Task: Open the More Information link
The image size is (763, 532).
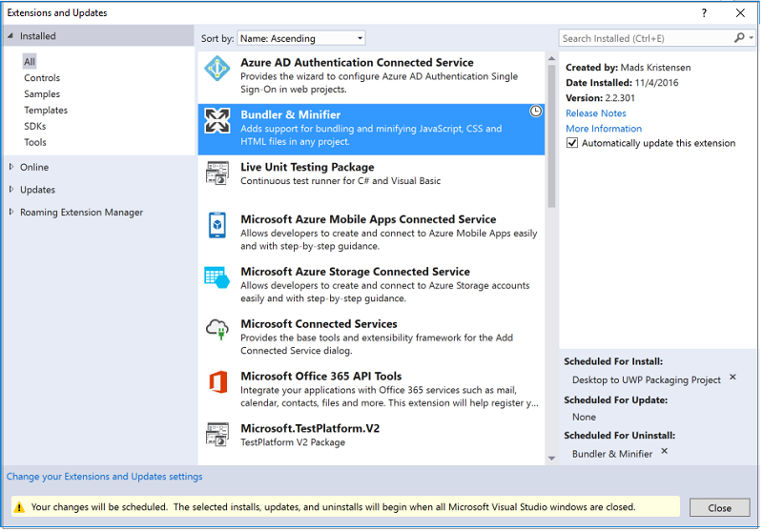Action: pyautogui.click(x=604, y=129)
